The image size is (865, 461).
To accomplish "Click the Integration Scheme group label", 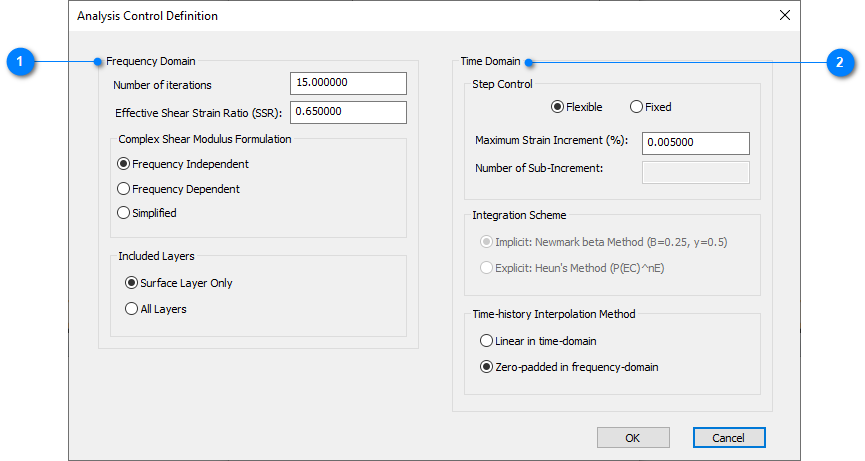I will [519, 215].
